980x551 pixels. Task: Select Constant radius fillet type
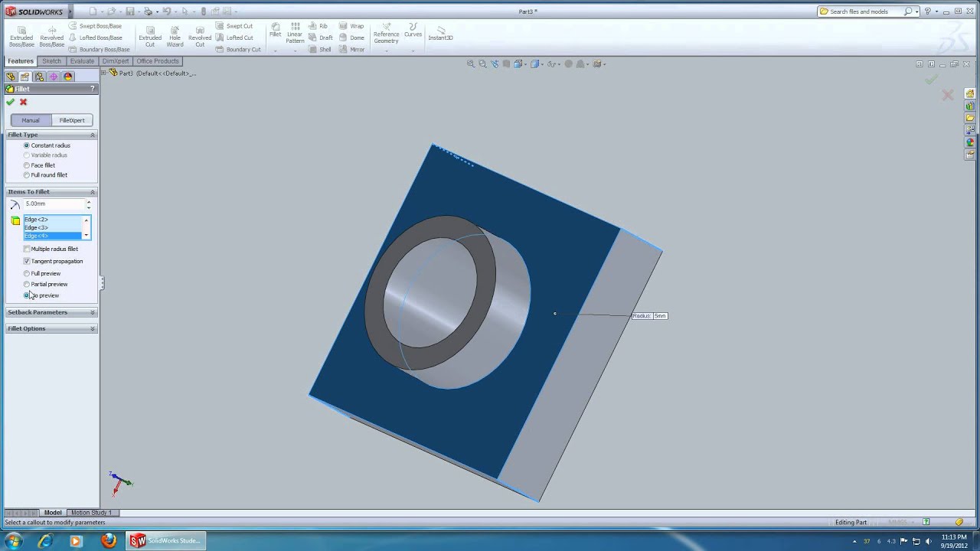(47, 145)
